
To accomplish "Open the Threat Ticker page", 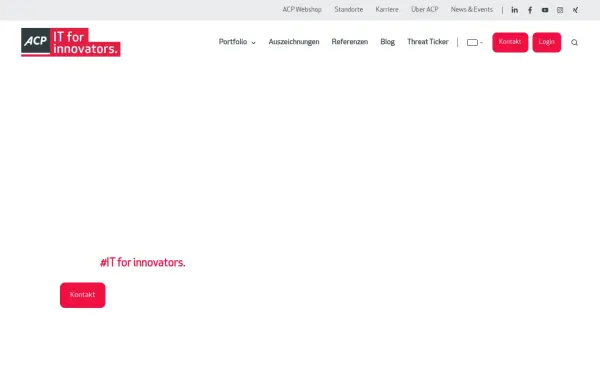I will 427,42.
